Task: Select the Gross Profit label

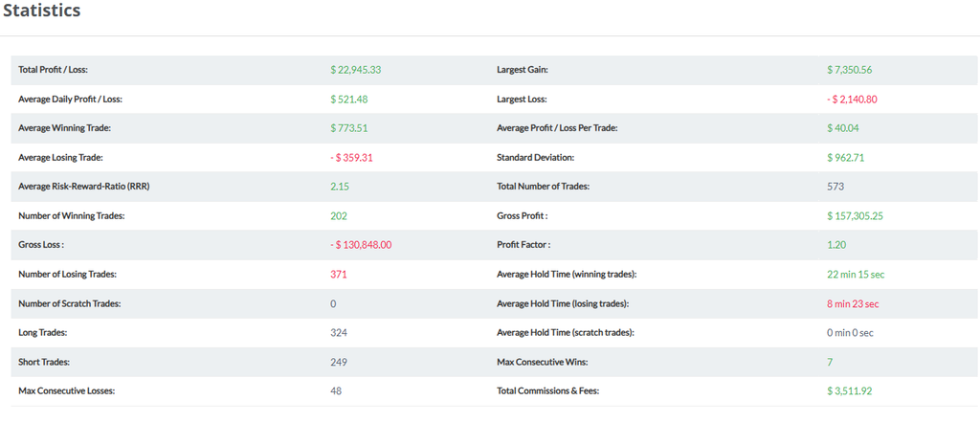Action: coord(523,216)
